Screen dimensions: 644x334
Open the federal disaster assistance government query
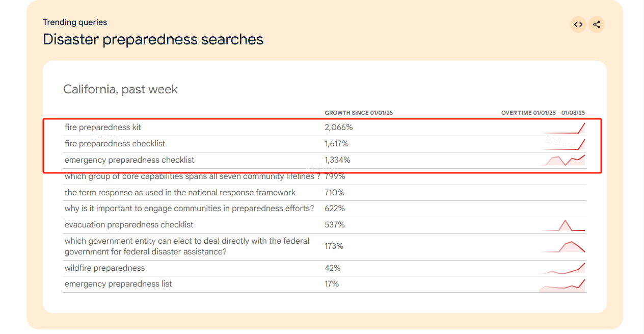pyautogui.click(x=187, y=246)
